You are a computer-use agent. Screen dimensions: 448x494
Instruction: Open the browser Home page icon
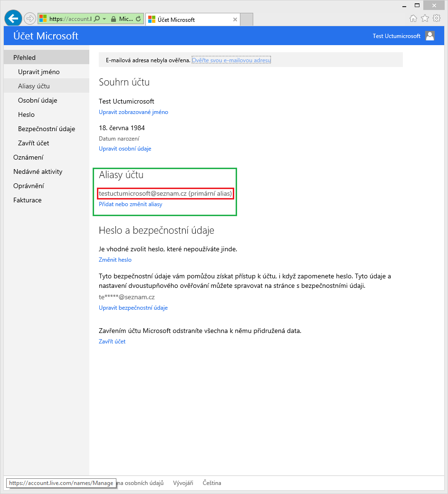pyautogui.click(x=413, y=19)
